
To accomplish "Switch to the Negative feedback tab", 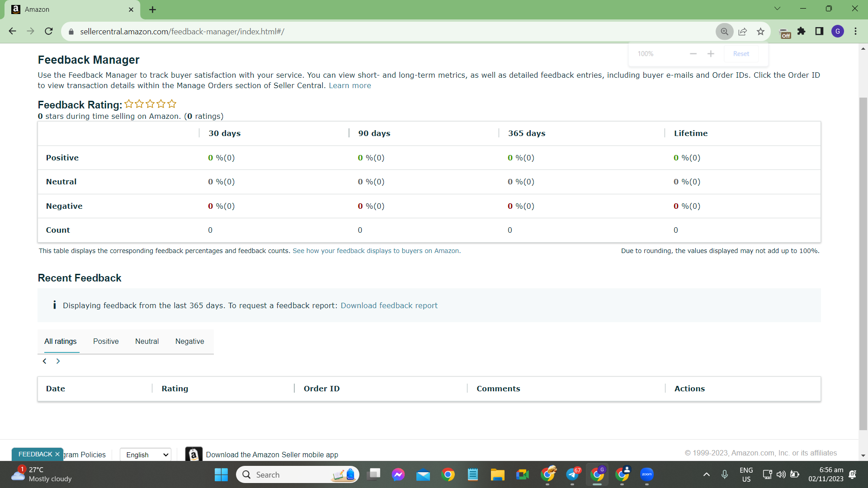I will 190,342.
